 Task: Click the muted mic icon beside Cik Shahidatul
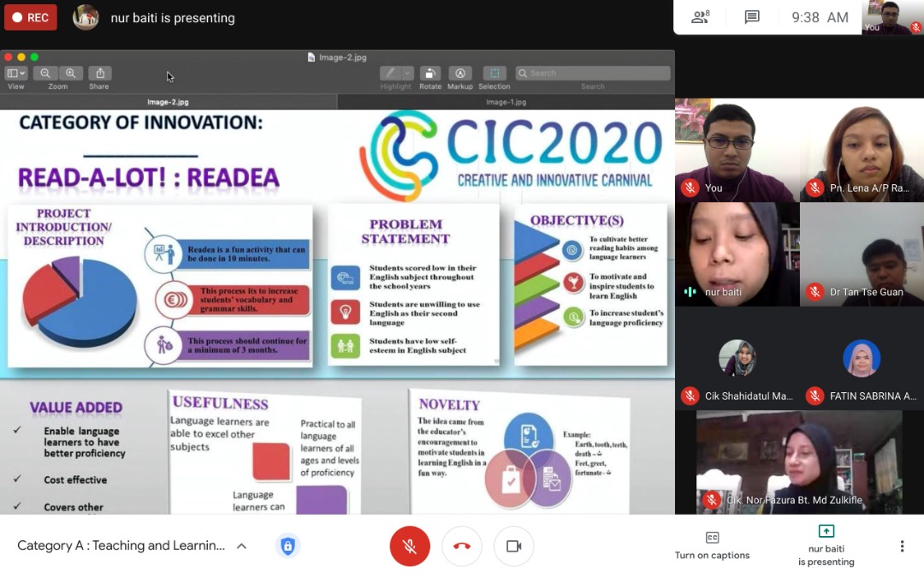coord(690,396)
